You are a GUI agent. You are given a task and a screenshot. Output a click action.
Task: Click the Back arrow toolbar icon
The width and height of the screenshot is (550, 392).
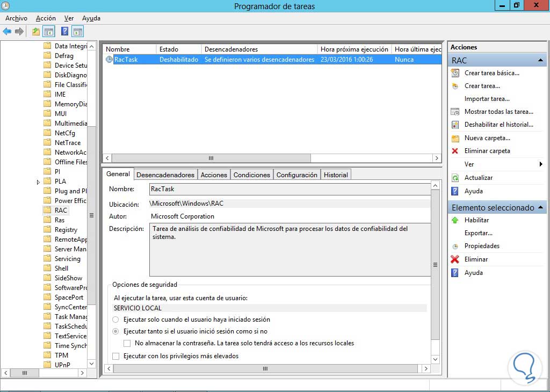click(7, 32)
